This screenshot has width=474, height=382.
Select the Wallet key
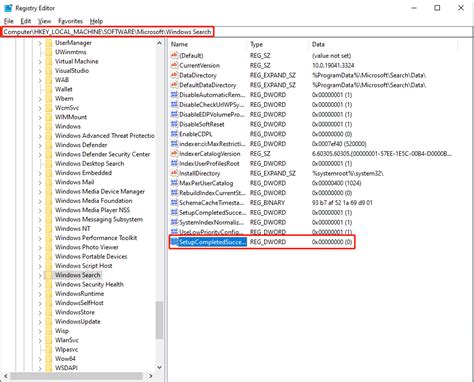tap(63, 89)
